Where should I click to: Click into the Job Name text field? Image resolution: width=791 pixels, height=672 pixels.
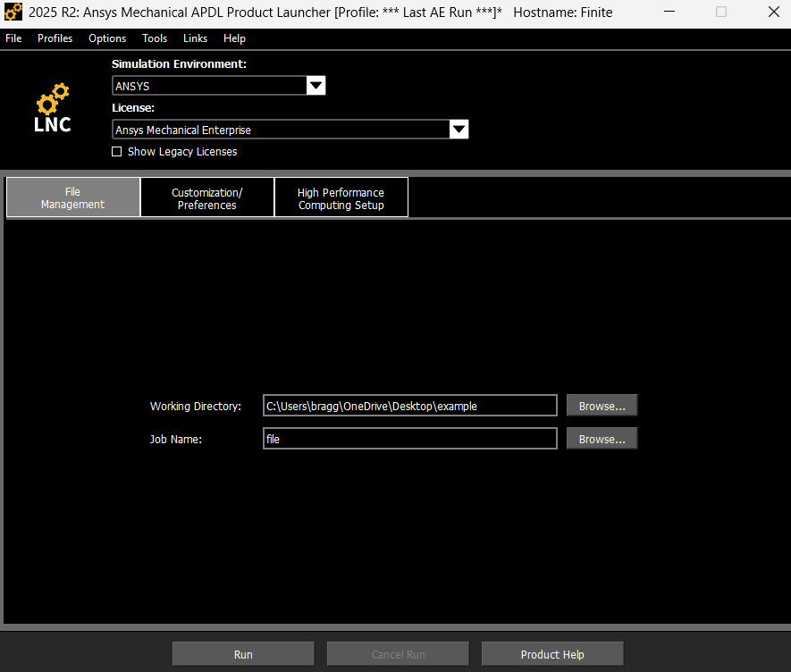click(x=409, y=439)
